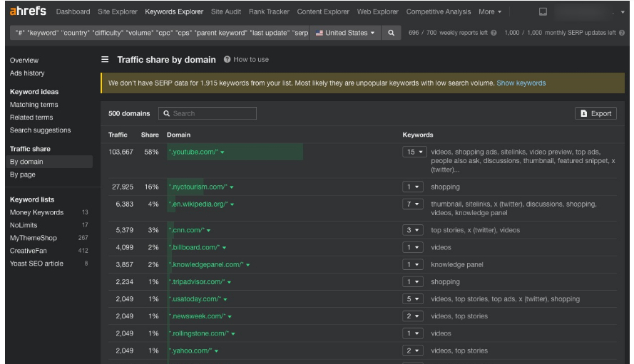
Task: Open the Yoast SEO article list
Action: 36,264
